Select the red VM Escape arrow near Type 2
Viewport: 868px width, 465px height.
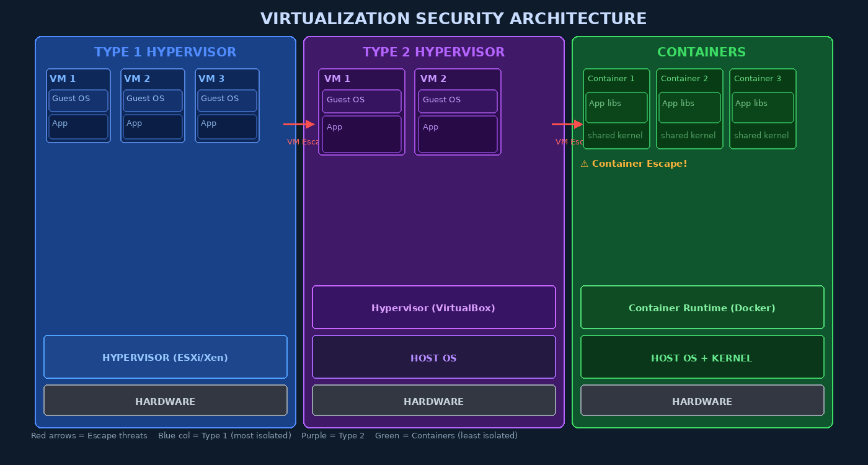pyautogui.click(x=299, y=124)
